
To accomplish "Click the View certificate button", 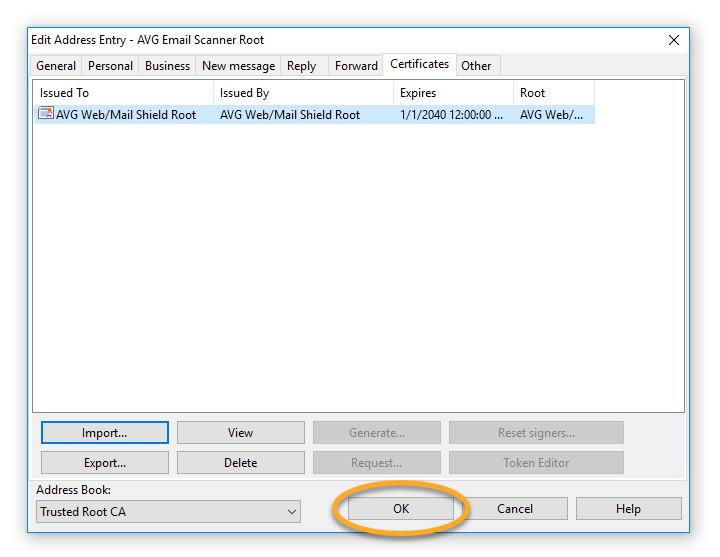I will point(241,433).
